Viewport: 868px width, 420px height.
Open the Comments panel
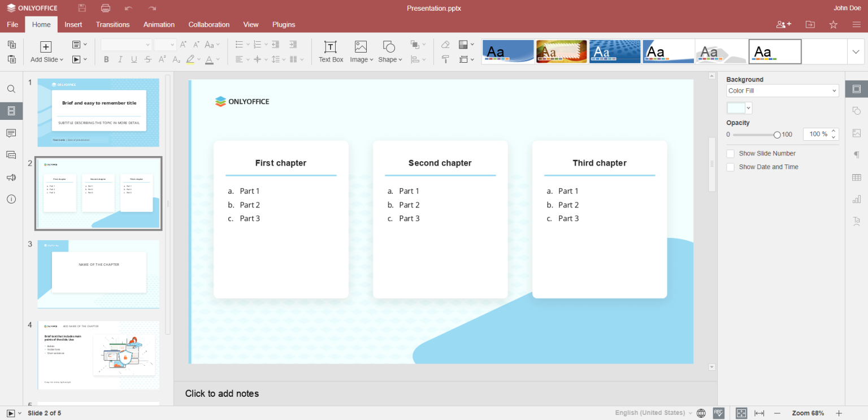click(x=11, y=133)
